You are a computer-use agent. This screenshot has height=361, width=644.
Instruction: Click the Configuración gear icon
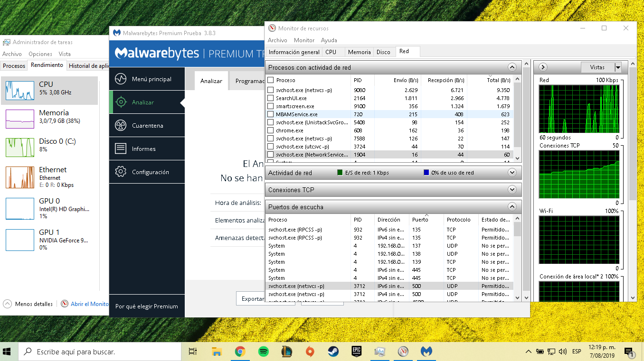tap(121, 172)
